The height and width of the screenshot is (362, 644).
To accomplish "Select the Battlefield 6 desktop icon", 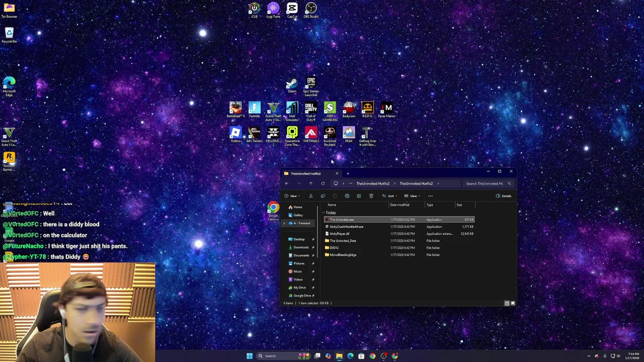I will [x=235, y=110].
